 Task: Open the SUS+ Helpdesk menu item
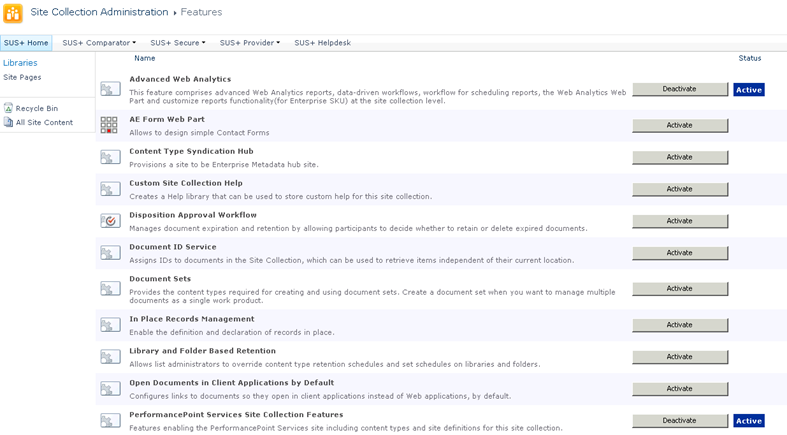point(322,43)
